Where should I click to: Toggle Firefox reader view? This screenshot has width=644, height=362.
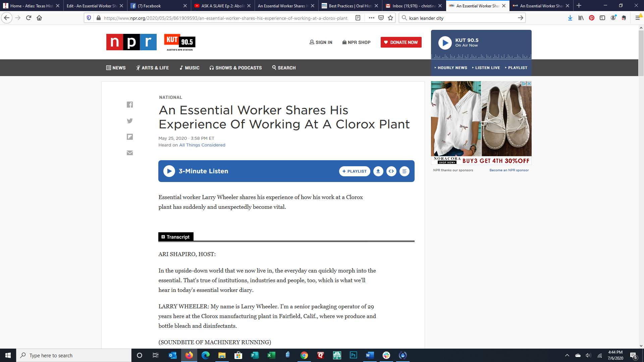pos(358,18)
